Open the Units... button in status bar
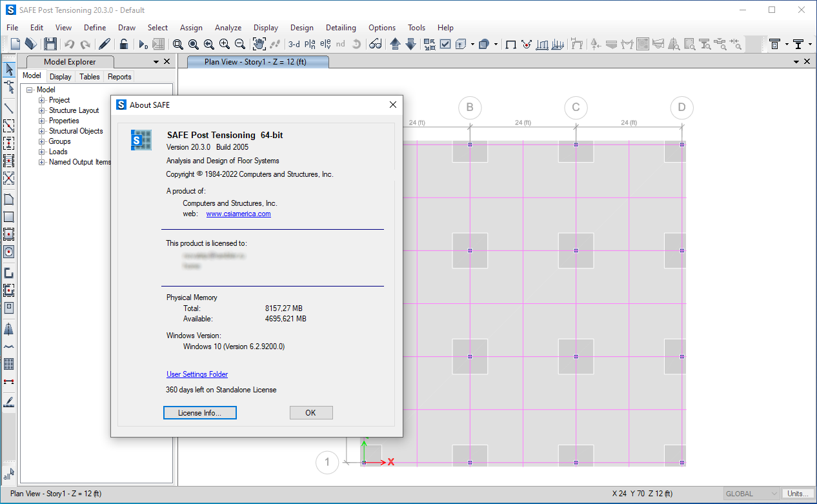The height and width of the screenshot is (504, 817). 798,494
